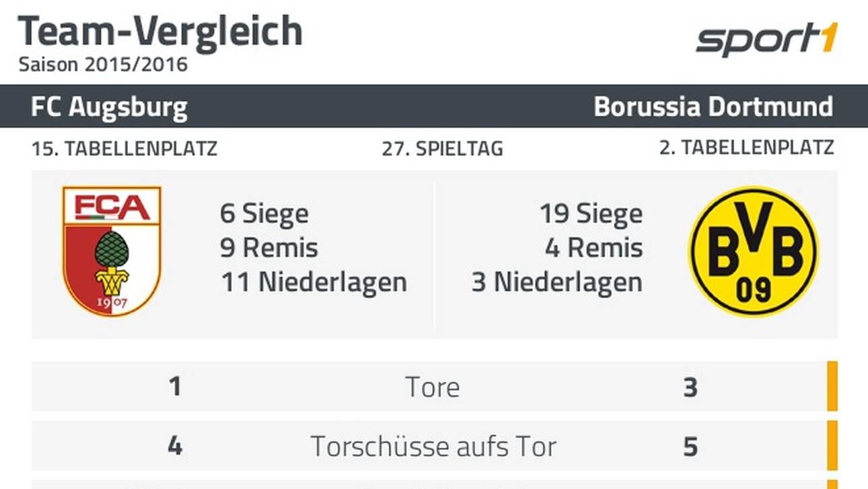Select the Team-Vergleich heading
868x489 pixels.
[x=160, y=31]
